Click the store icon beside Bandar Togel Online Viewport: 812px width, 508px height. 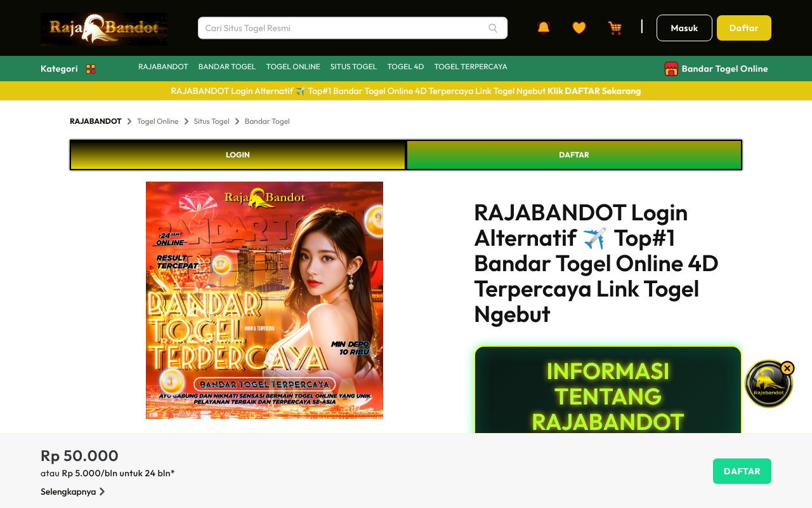click(x=671, y=69)
